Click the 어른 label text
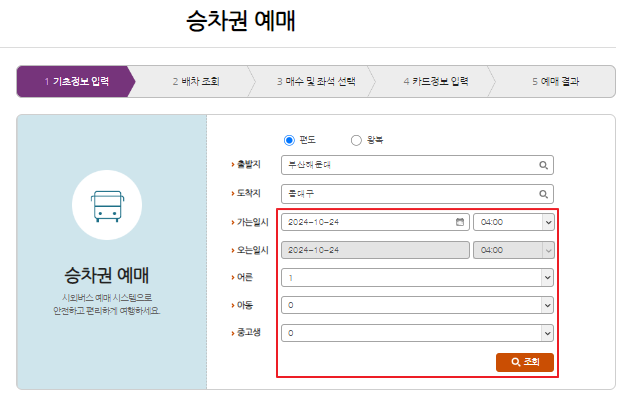Screen dimensions: 627x394 point(245,278)
